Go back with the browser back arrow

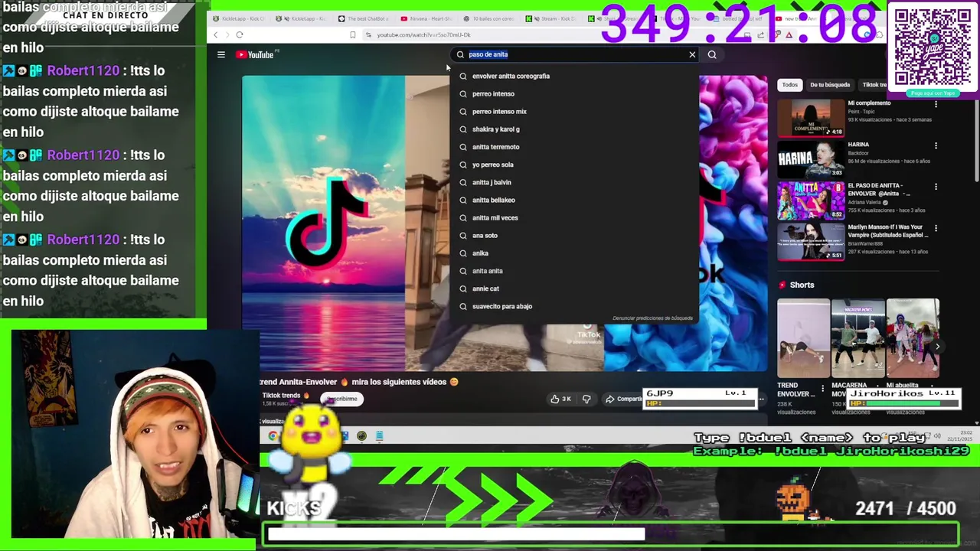click(216, 34)
